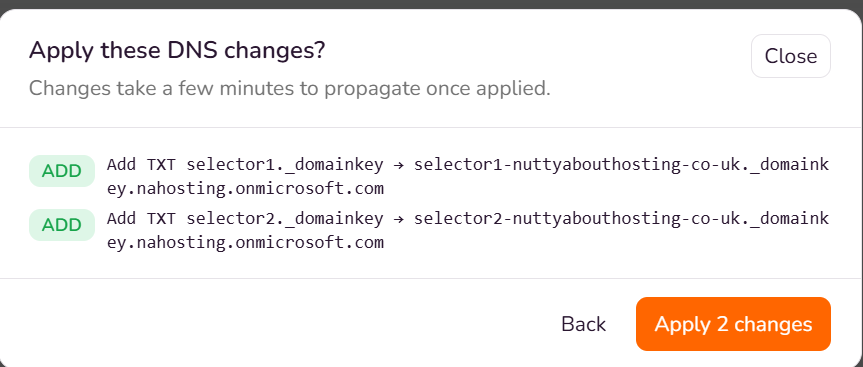Click the propagation notice subtitle text
Viewport: 863px width, 367px height.
(x=290, y=88)
